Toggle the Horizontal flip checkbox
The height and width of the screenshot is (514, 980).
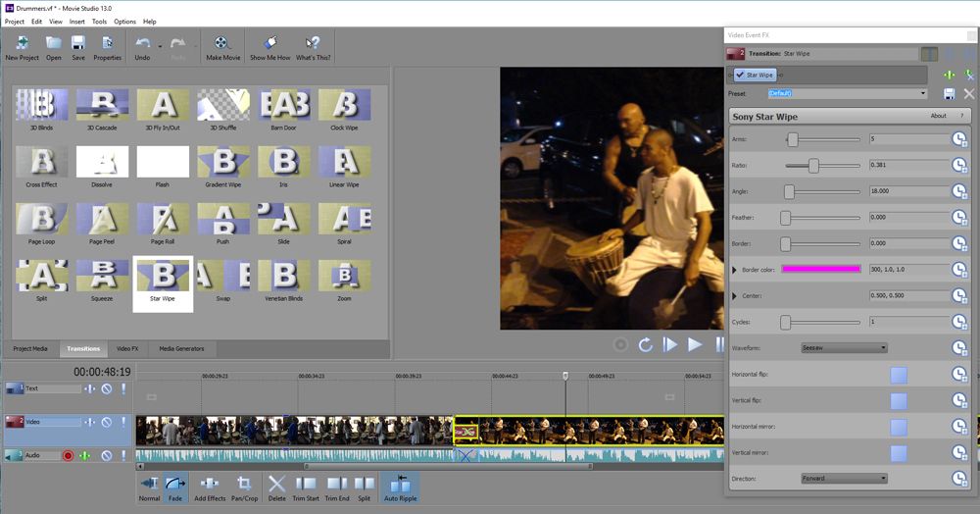pyautogui.click(x=898, y=375)
